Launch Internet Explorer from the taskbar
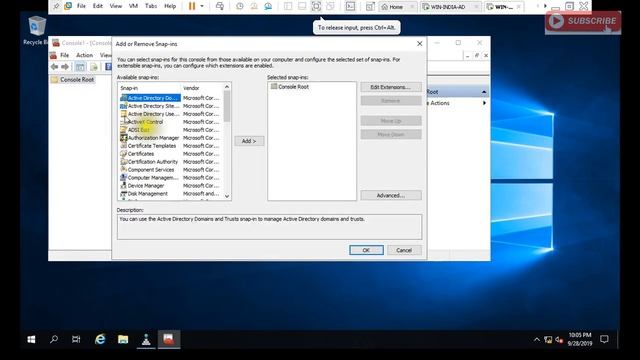This screenshot has width=640, height=360. coord(100,339)
